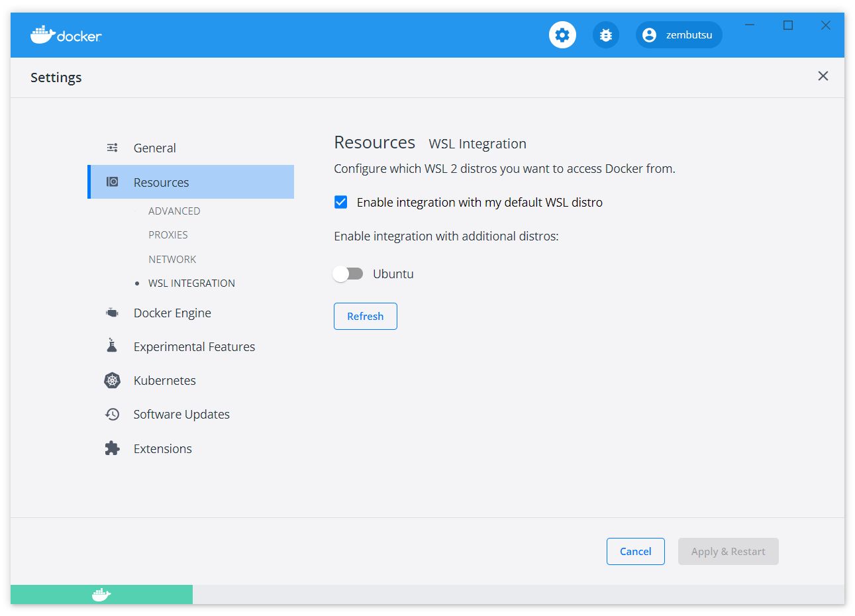Click the WSL Integration heading text
The height and width of the screenshot is (616, 855).
point(478,144)
